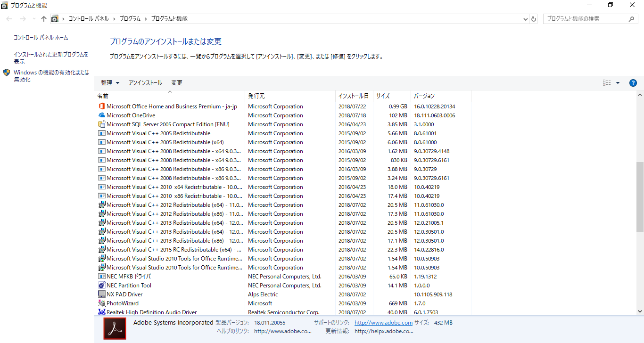Click the 0.99 GB size cell

click(x=398, y=106)
